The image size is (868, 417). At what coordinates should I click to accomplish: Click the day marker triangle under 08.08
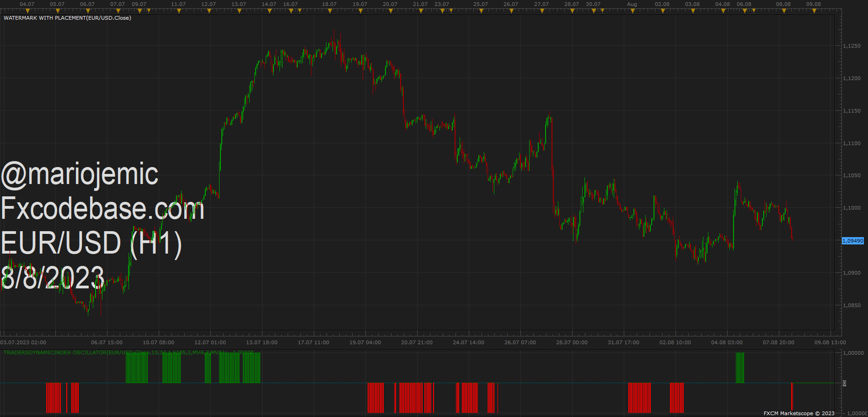pos(784,11)
